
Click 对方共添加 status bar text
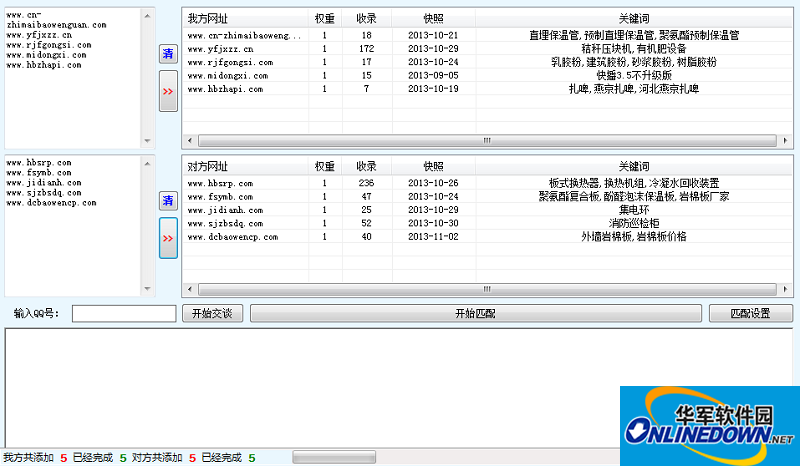point(157,458)
